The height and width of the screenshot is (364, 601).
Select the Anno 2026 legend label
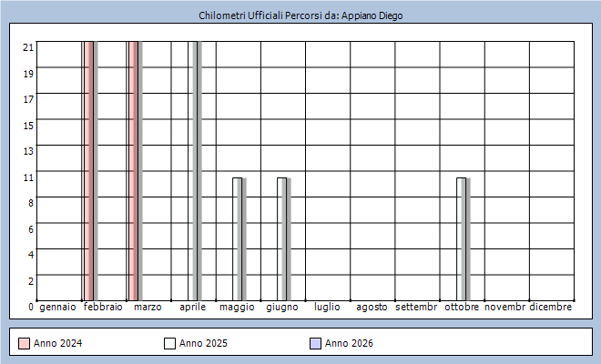349,343
